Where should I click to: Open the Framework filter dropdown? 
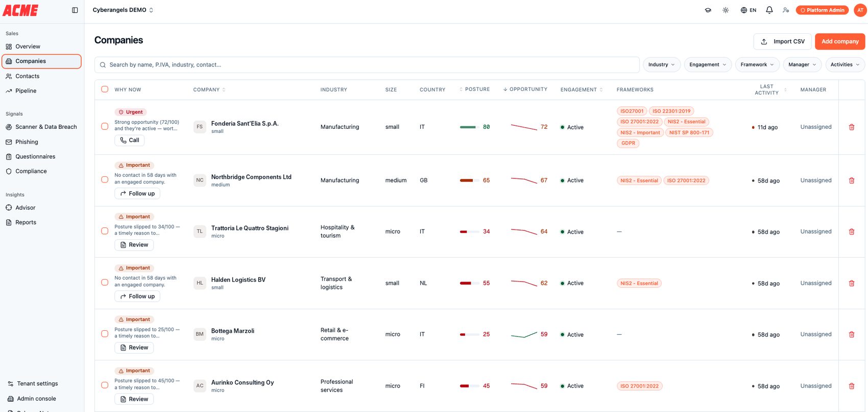pyautogui.click(x=757, y=65)
